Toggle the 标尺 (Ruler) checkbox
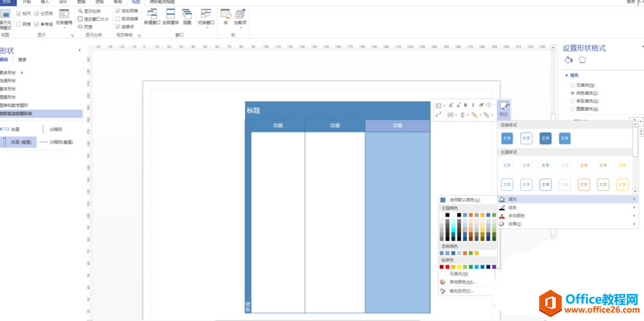Image resolution: width=644 pixels, height=321 pixels. [19, 14]
